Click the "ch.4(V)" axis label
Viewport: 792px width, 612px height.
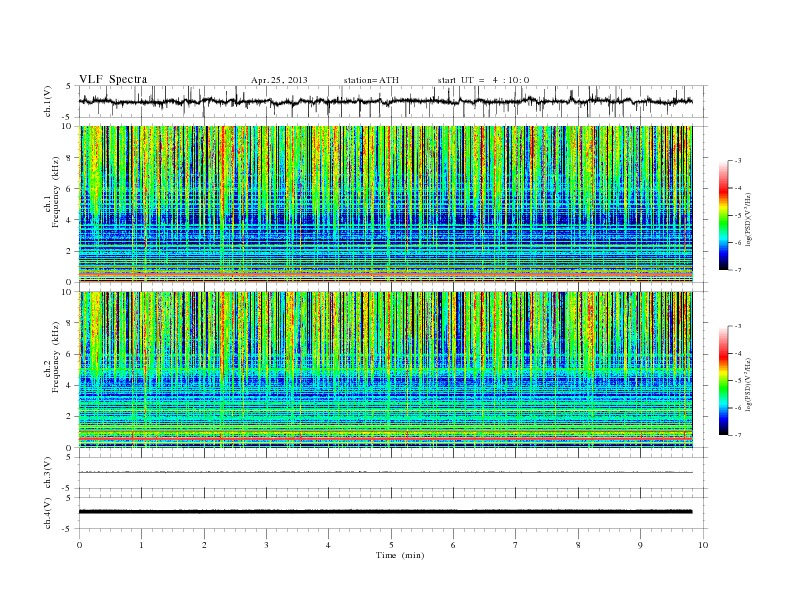click(48, 513)
